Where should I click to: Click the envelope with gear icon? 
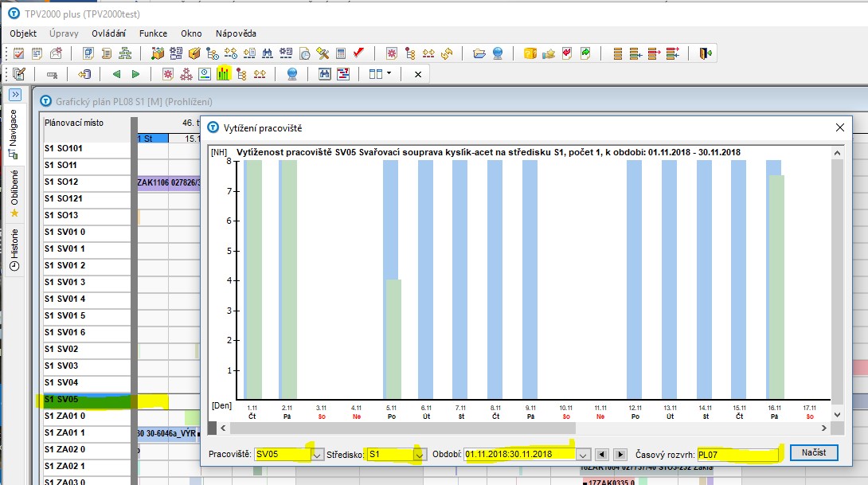[x=56, y=53]
